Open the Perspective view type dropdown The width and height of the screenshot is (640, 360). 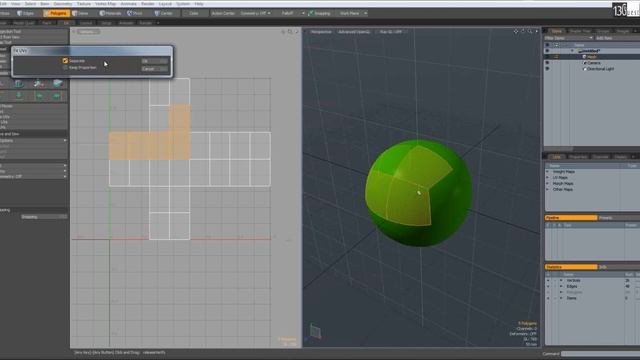pos(321,32)
